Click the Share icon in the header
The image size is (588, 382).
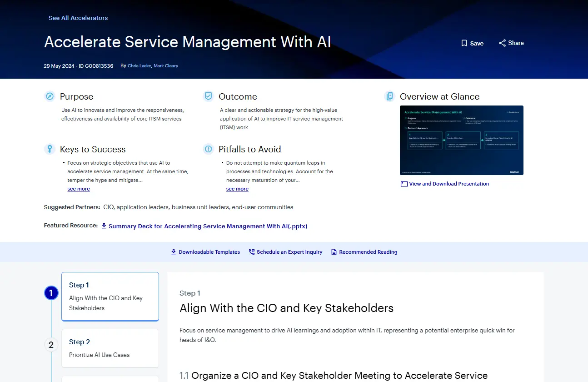[x=502, y=43]
